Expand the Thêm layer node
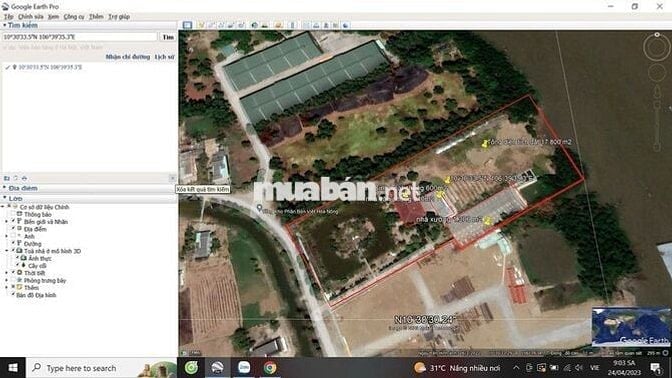Image resolution: width=672 pixels, height=378 pixels. (6, 287)
